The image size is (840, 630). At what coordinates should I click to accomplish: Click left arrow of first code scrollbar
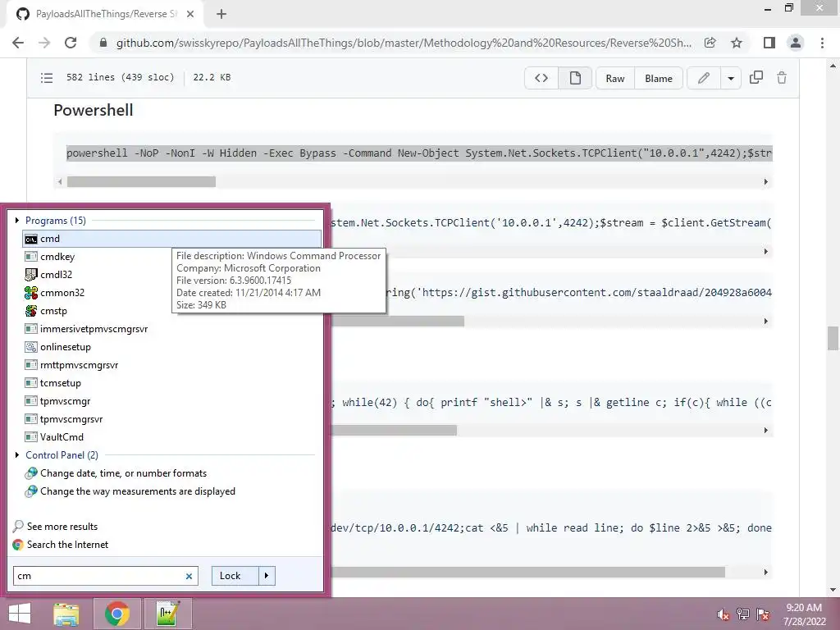pyautogui.click(x=60, y=182)
